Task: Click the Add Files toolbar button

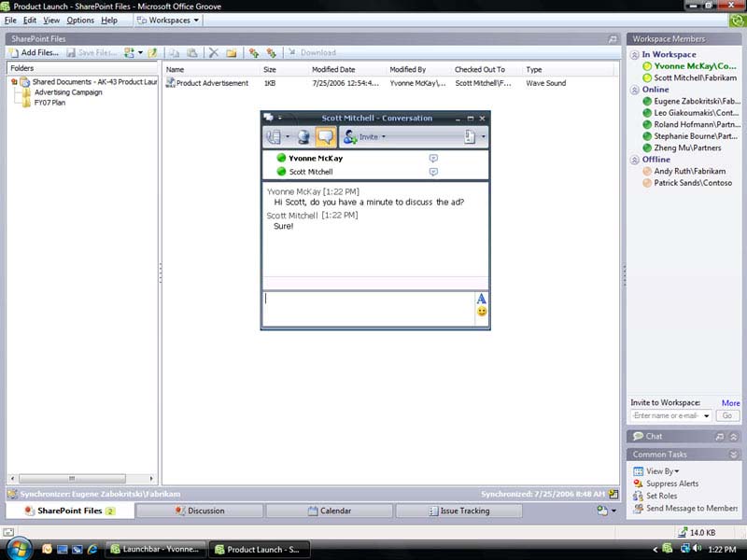Action: point(34,53)
